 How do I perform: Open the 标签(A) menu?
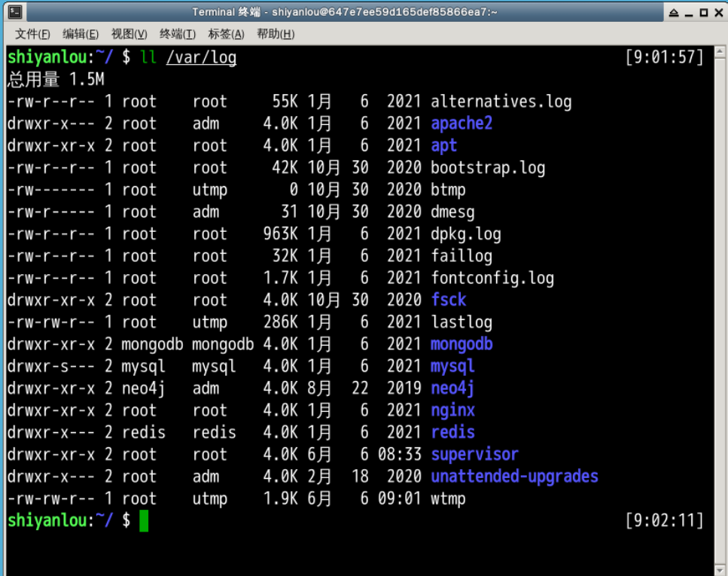(226, 34)
